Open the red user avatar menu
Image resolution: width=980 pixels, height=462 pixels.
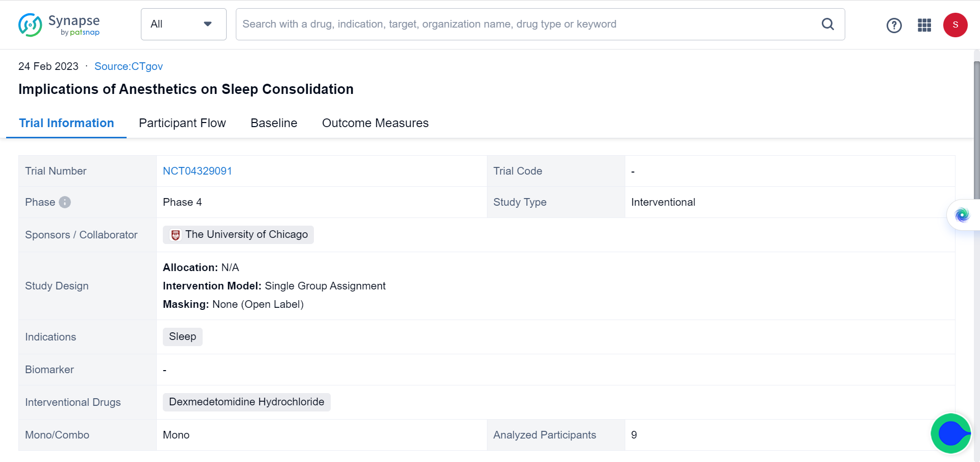[x=955, y=25]
